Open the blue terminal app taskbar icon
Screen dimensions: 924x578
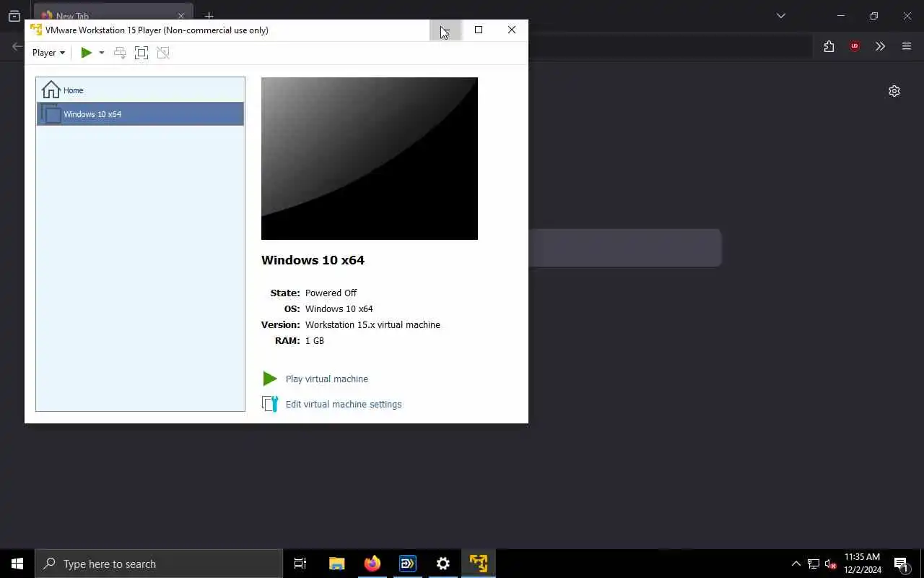click(x=408, y=564)
